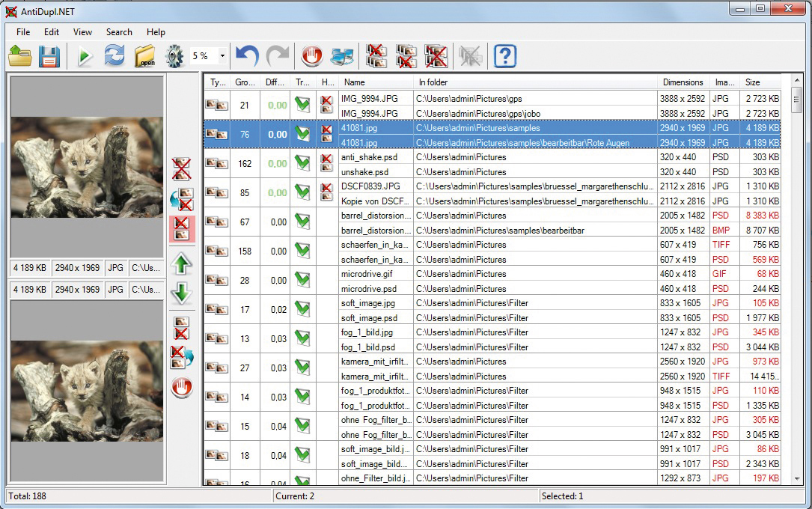Sort by the 'In folder' column header
The width and height of the screenshot is (812, 509).
tap(536, 82)
